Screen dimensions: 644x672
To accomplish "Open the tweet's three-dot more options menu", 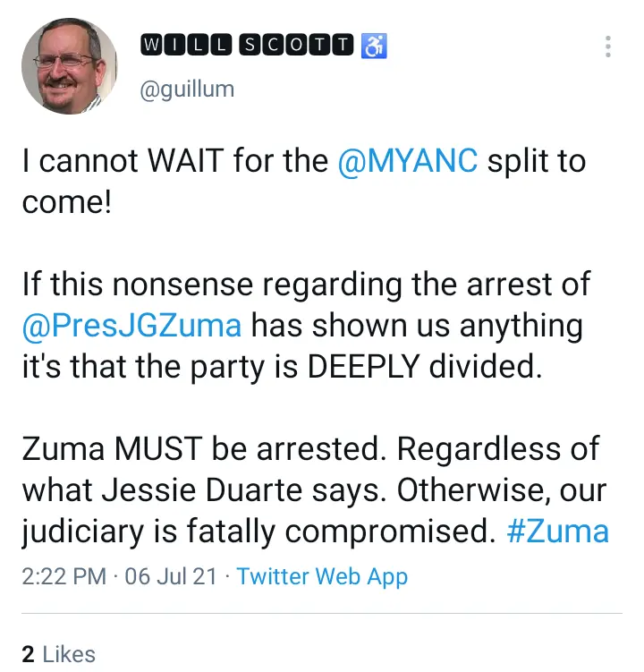I will click(608, 47).
